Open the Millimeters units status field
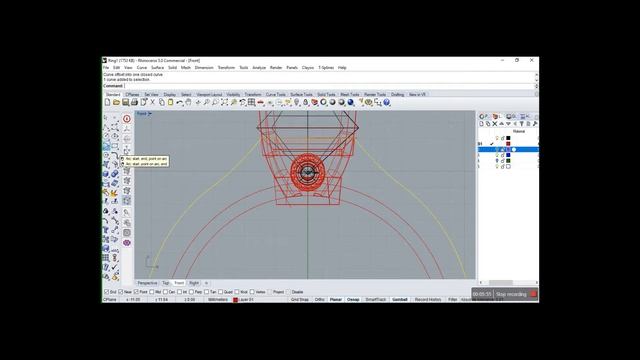Image resolution: width=640 pixels, height=360 pixels. click(x=218, y=300)
